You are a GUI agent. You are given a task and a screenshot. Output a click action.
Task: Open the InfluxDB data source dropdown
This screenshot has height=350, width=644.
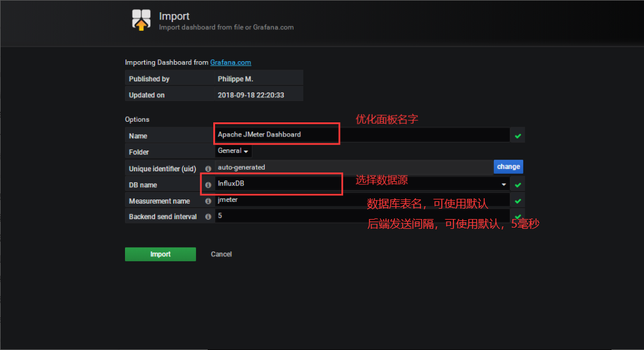pos(362,184)
